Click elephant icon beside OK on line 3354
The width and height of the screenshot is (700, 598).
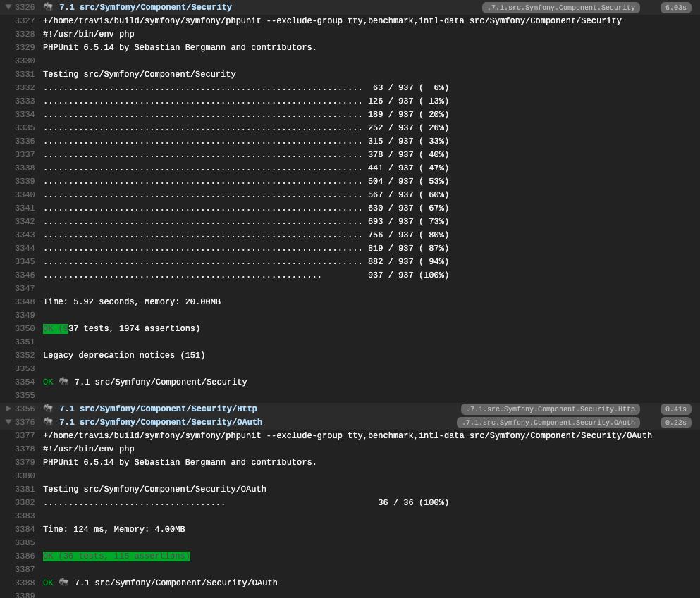click(x=63, y=381)
